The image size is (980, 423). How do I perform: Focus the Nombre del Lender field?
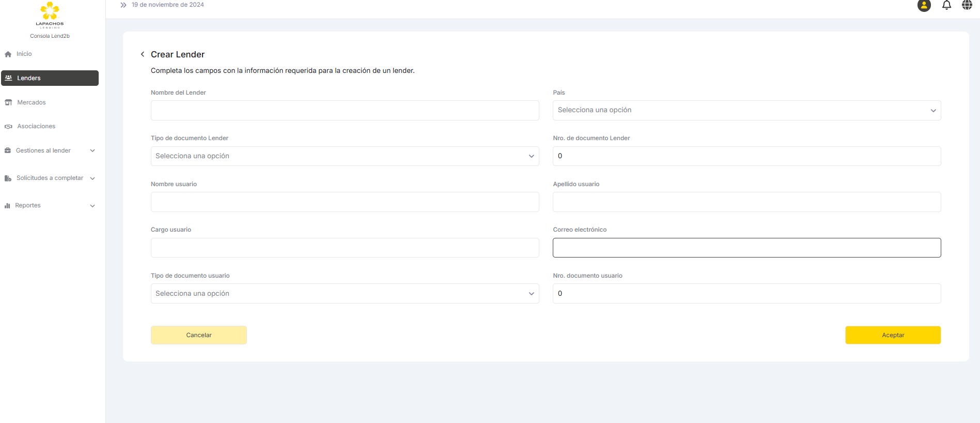(345, 111)
